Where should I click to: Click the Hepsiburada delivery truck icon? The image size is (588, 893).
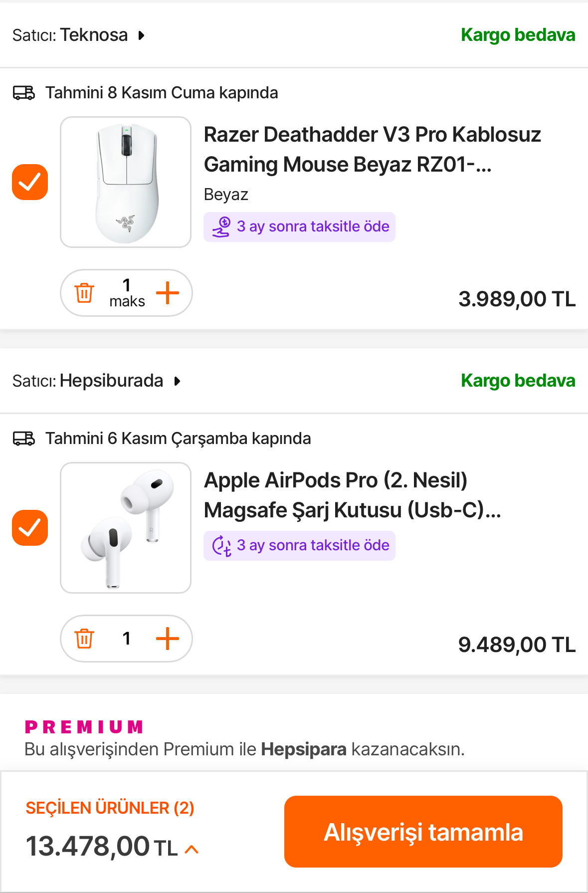point(24,439)
